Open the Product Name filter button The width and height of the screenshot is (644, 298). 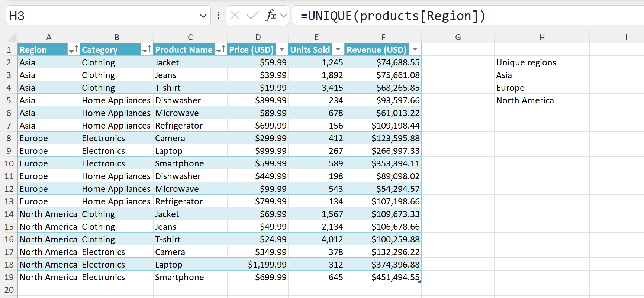[x=221, y=50]
